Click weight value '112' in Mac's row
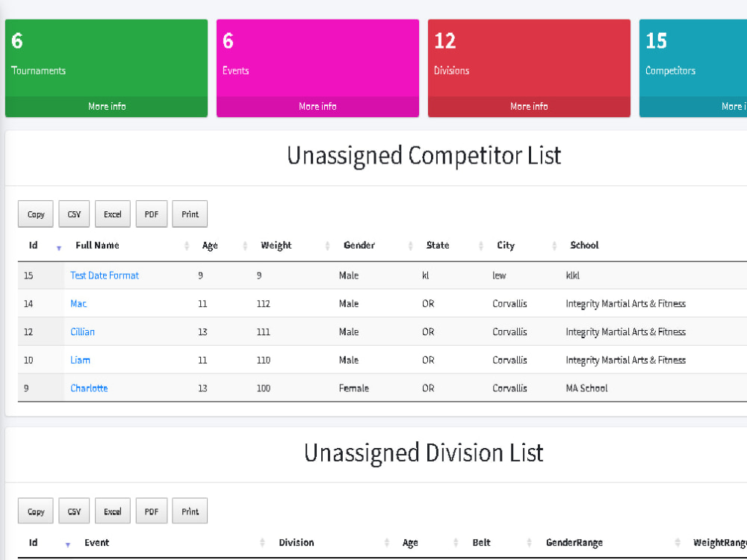Viewport: 747px width, 560px height. [264, 303]
